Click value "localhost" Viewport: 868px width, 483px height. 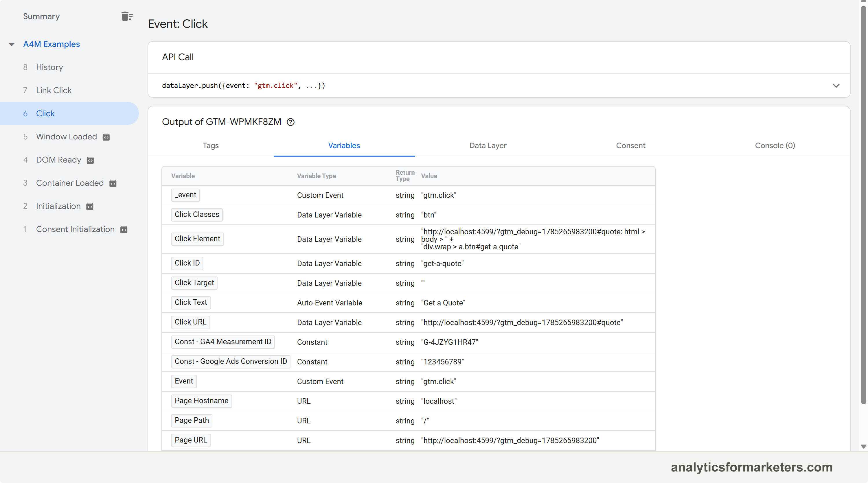(439, 401)
